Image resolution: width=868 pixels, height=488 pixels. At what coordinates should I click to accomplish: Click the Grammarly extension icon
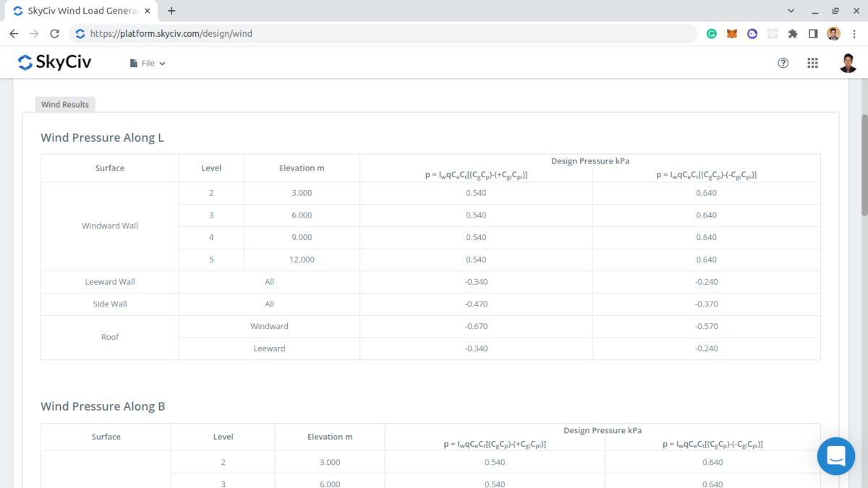point(712,33)
